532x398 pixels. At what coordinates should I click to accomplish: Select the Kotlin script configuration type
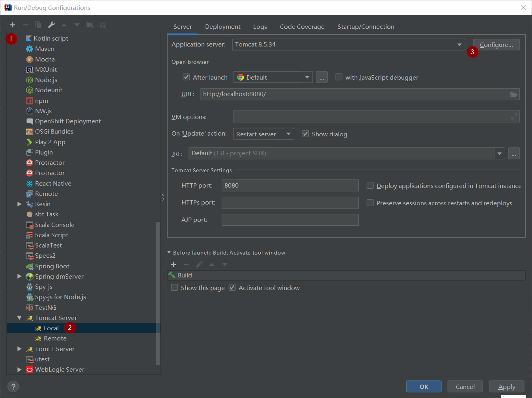[51, 38]
